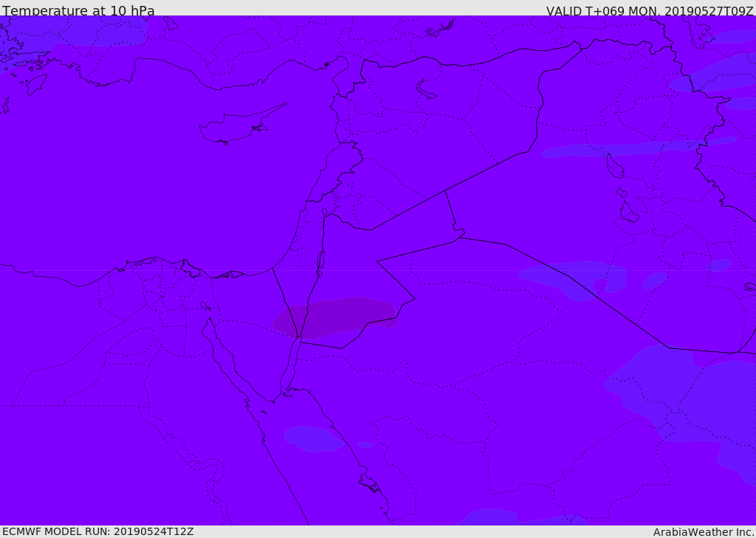Click the 'Temperature at 10 hPa' title text
756x538 pixels.
coord(78,10)
